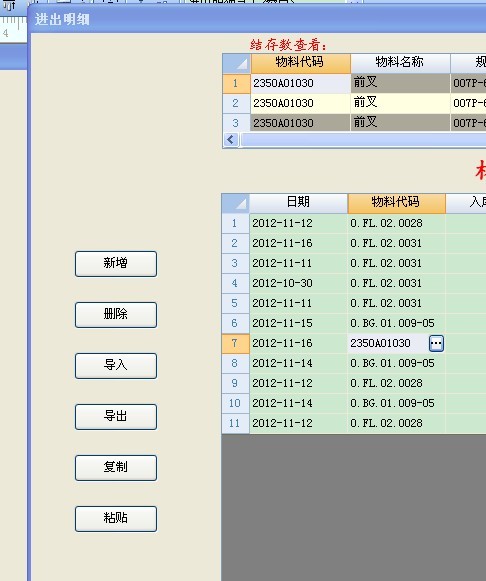486x581 pixels.
Task: Click date 2012-11-14 in row 10
Action: click(x=299, y=404)
